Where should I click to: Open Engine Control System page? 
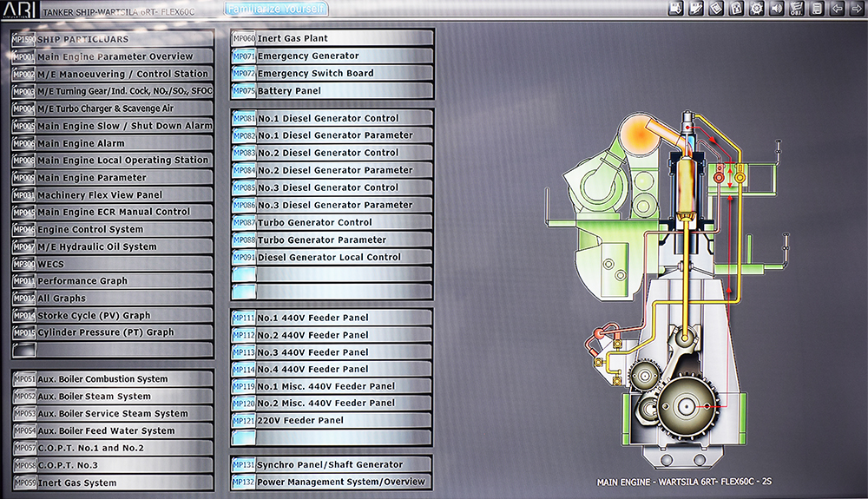[x=112, y=229]
